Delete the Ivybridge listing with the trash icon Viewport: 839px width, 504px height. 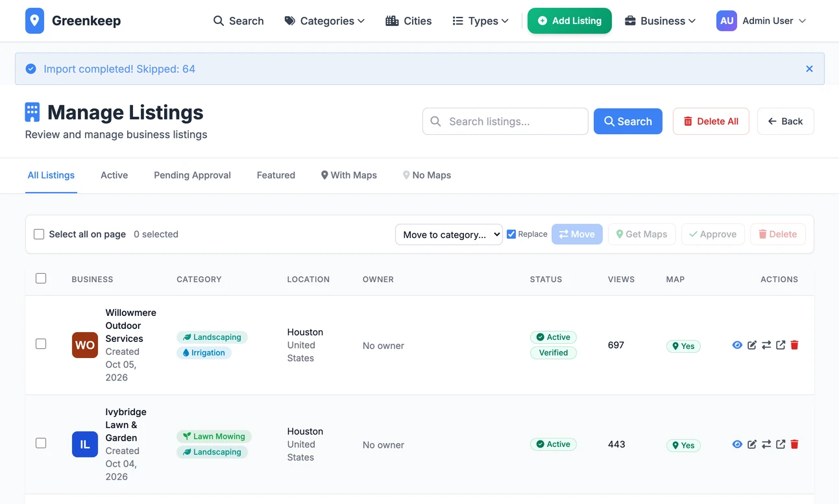click(x=795, y=444)
